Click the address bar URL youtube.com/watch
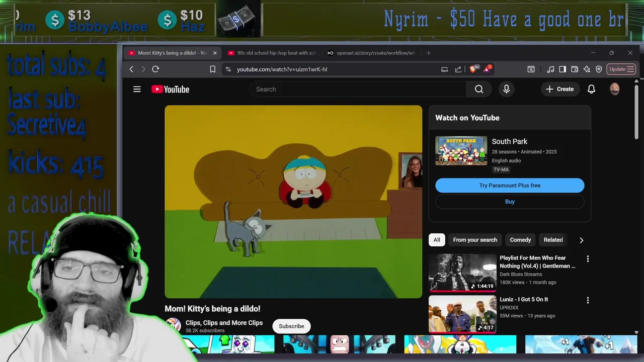Image resolution: width=644 pixels, height=362 pixels. 282,69
